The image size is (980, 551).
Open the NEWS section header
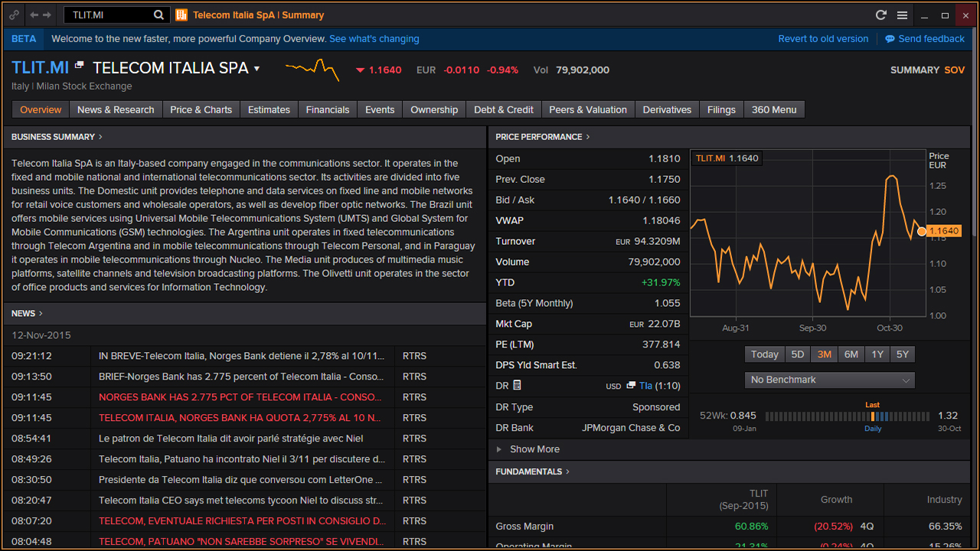[27, 313]
